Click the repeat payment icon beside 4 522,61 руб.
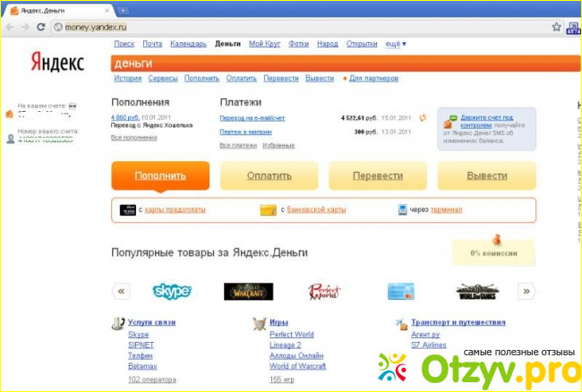The image size is (582, 392). (x=423, y=117)
